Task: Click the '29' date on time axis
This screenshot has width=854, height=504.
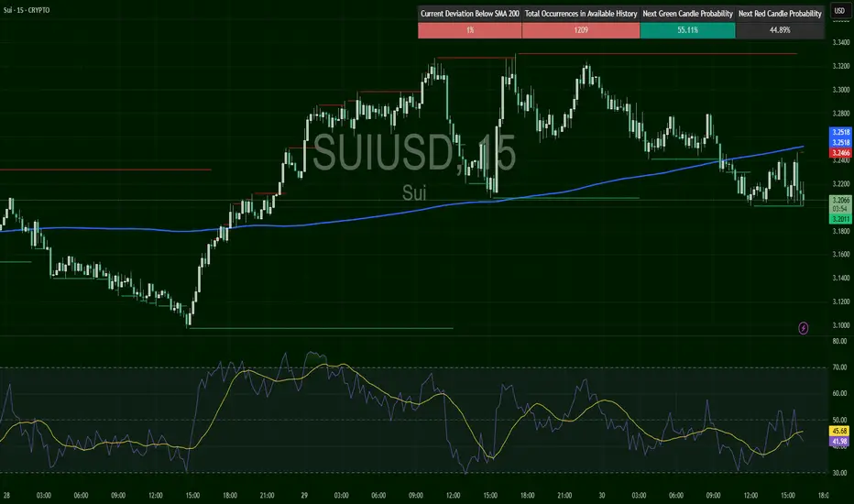Action: click(x=304, y=495)
